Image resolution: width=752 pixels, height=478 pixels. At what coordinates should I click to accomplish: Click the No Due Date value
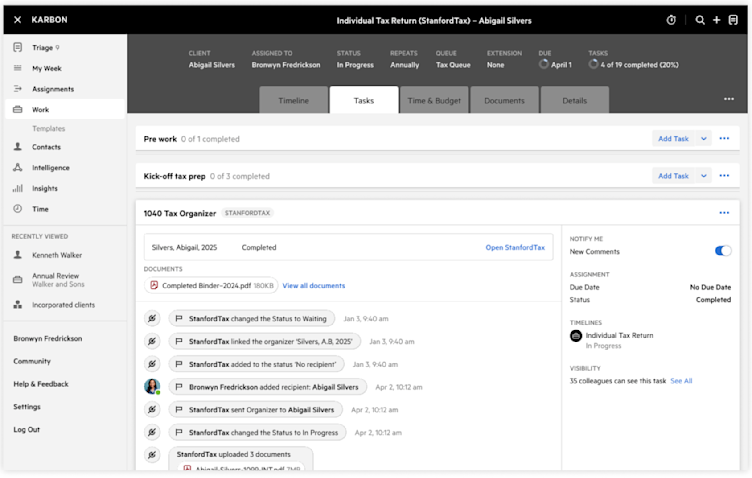pyautogui.click(x=710, y=287)
